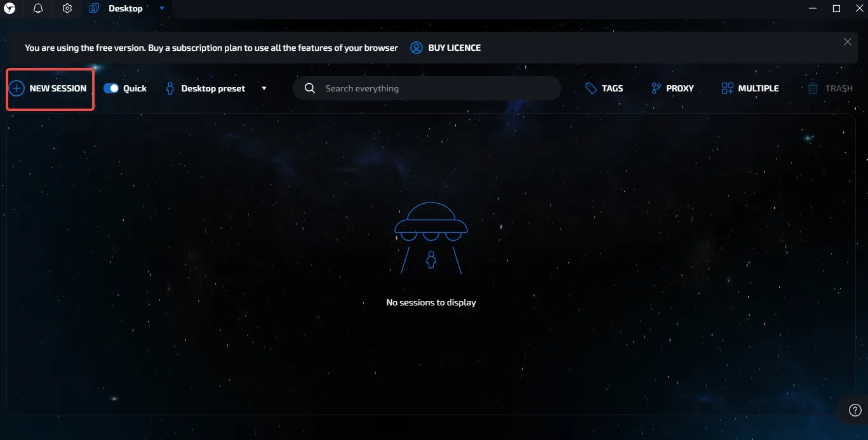This screenshot has height=440, width=868.
Task: Select the Desktop workspace tab
Action: [116, 9]
